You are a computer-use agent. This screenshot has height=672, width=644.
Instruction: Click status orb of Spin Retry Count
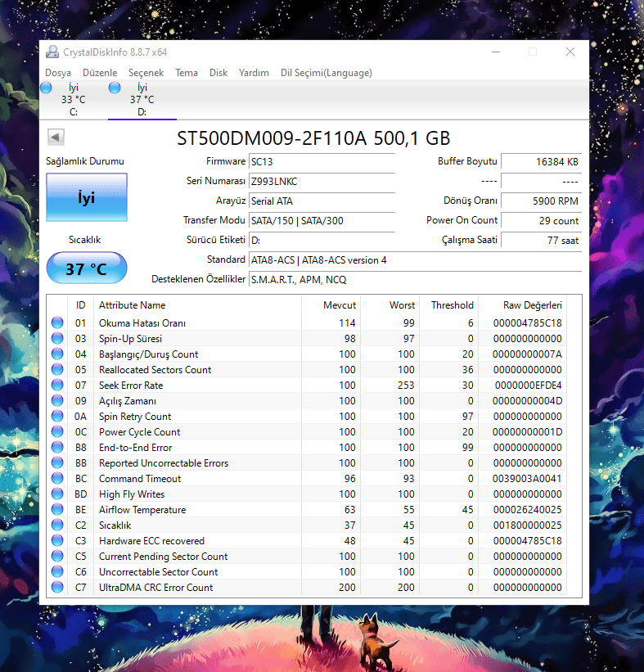tap(57, 416)
